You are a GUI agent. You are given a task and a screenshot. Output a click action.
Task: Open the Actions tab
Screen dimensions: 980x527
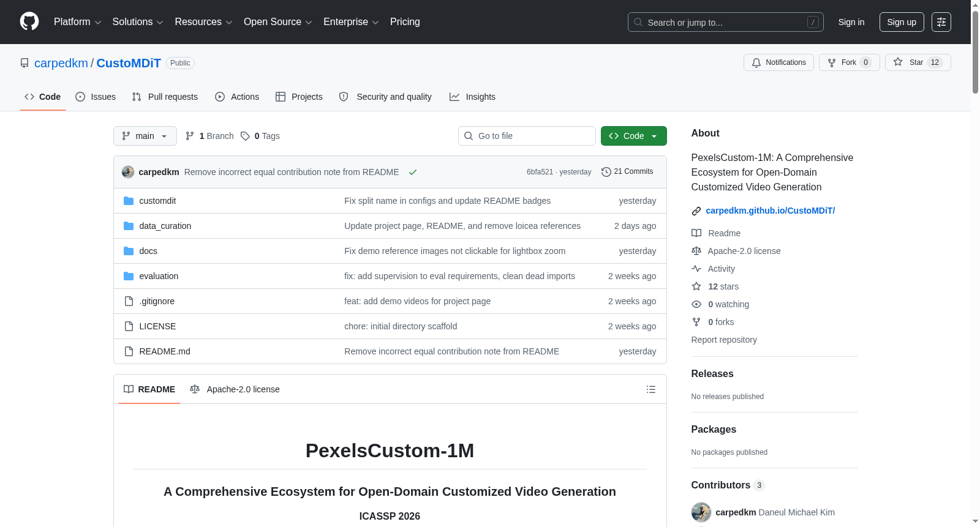point(237,97)
